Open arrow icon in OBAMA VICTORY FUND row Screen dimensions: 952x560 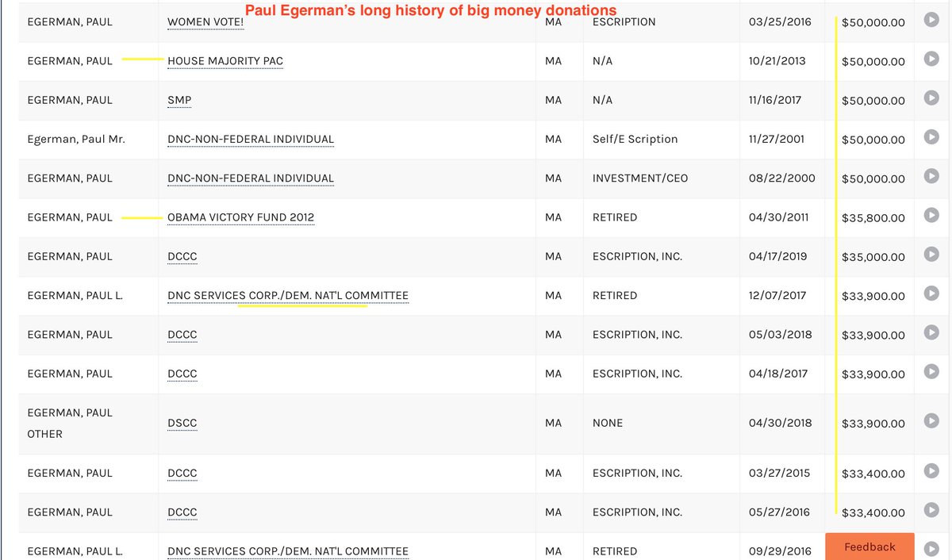click(931, 216)
